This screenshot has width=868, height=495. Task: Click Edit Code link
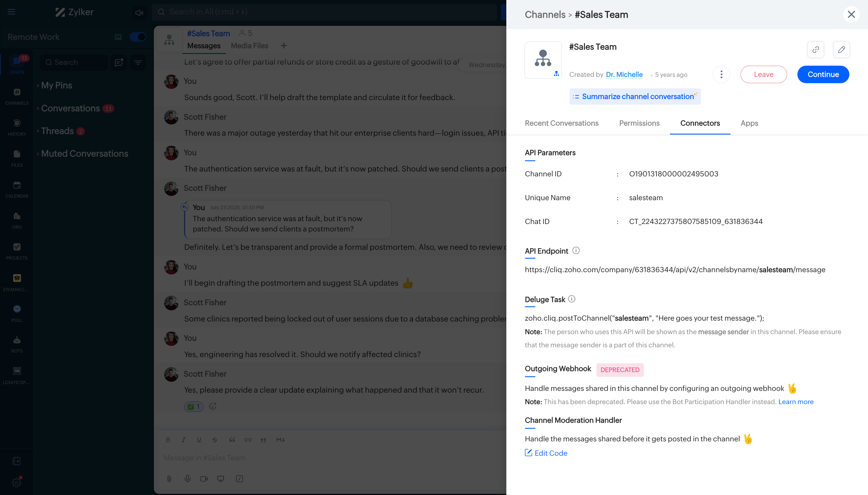tap(546, 453)
